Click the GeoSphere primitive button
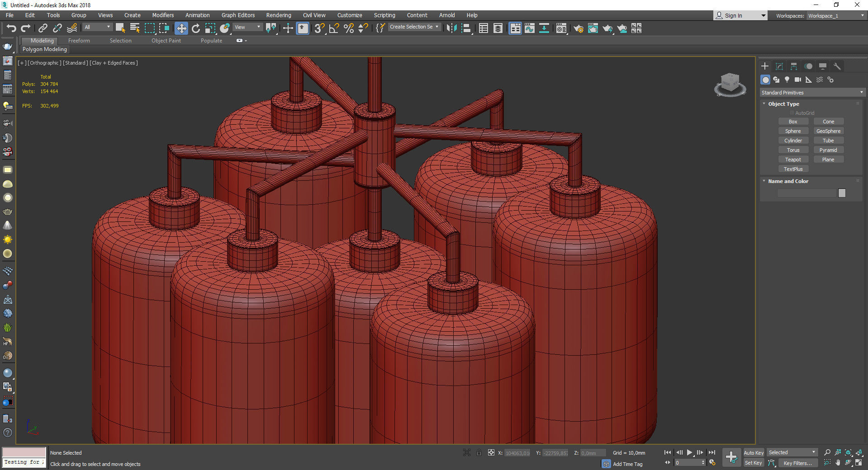 click(828, 131)
